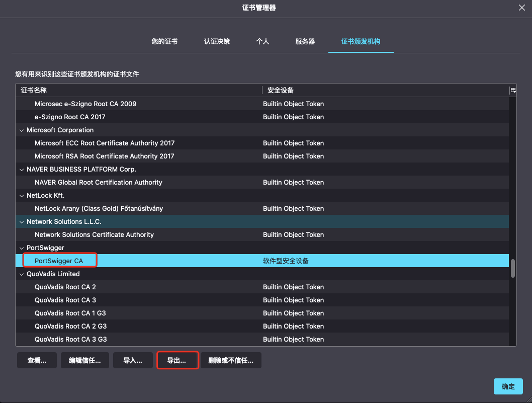Switch to the 您的证书 tab
This screenshot has width=532, height=403.
point(164,41)
